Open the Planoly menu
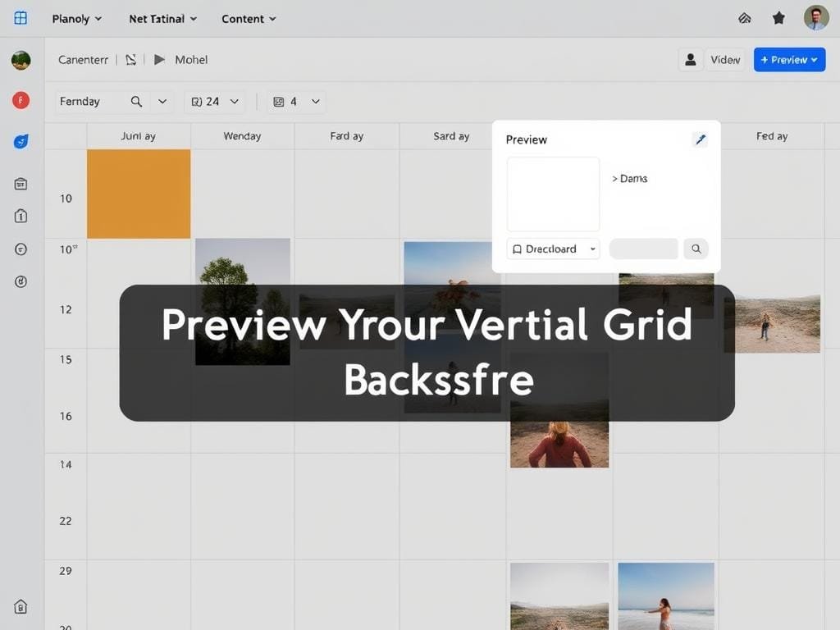Viewport: 840px width, 630px height. click(76, 18)
